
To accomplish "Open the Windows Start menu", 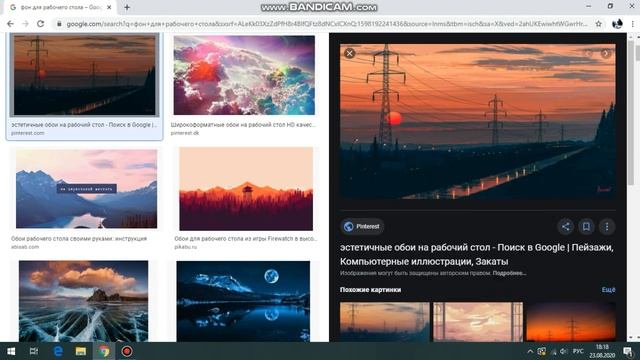I will tap(11, 351).
